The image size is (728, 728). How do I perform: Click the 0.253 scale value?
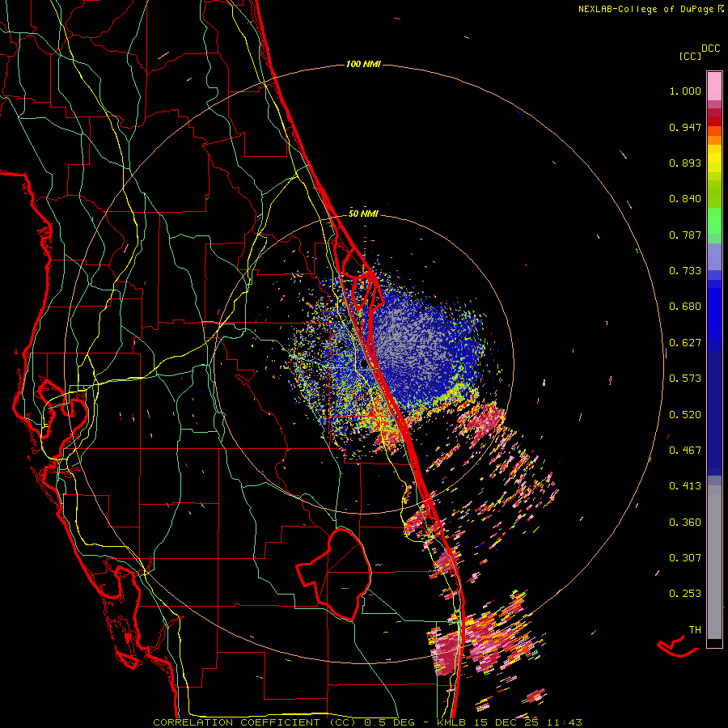(685, 594)
